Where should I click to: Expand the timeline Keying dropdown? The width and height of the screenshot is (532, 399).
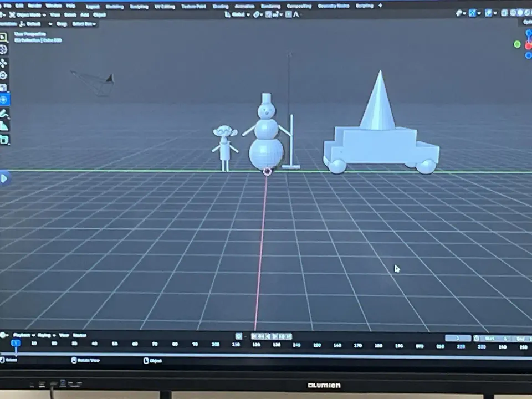[x=46, y=335]
